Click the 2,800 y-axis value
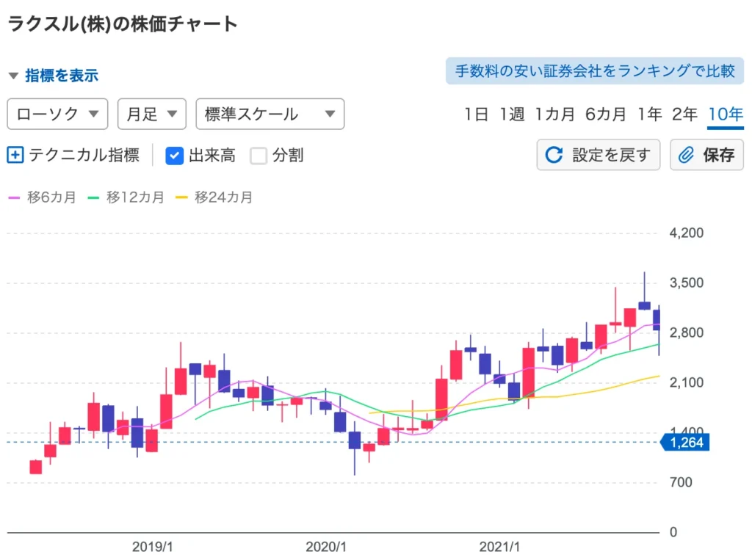752x560 pixels. click(x=687, y=332)
